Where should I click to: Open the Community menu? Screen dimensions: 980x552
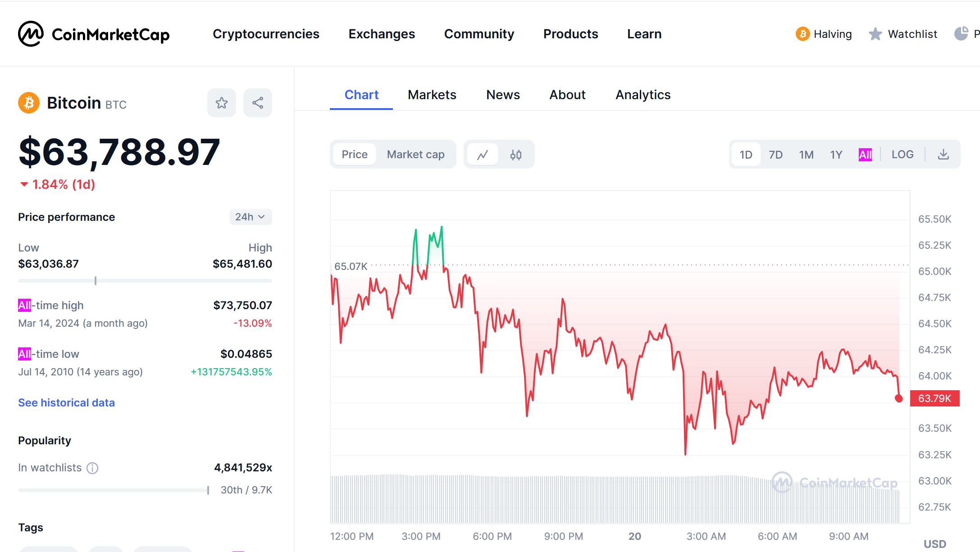pos(479,34)
